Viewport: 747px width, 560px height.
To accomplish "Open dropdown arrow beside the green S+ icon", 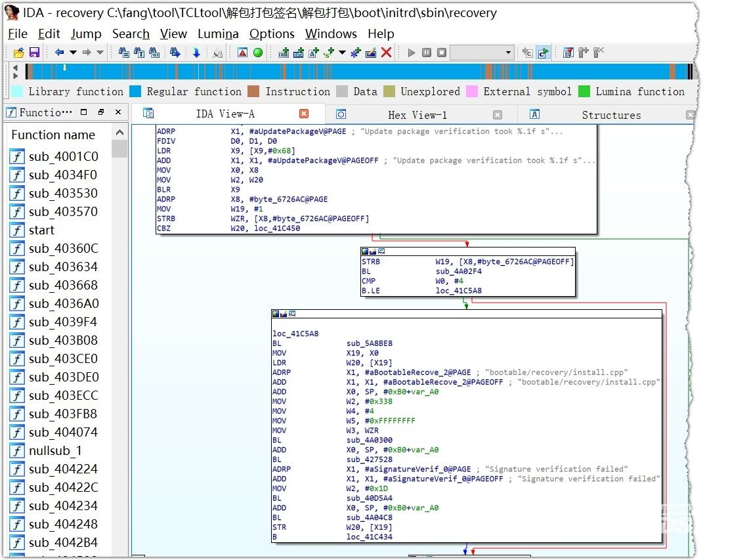I will tap(342, 53).
